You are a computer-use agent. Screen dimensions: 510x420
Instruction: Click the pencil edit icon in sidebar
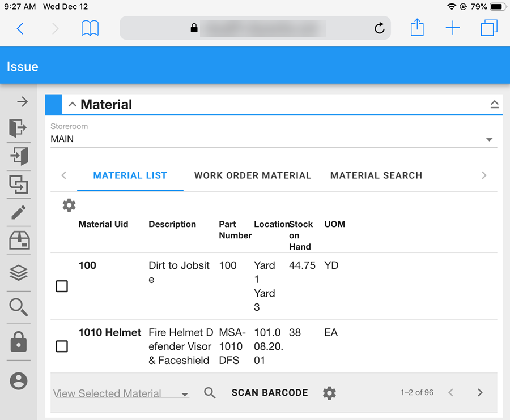click(x=18, y=213)
